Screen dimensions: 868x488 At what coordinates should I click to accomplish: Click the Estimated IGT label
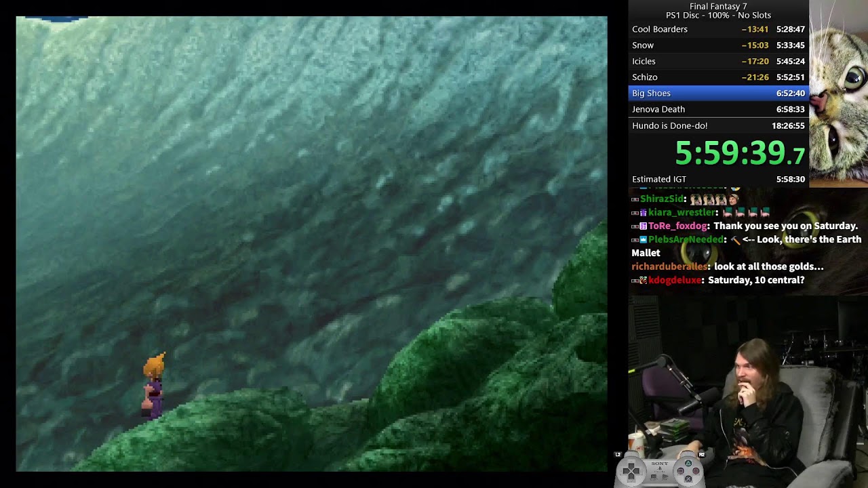(x=659, y=179)
